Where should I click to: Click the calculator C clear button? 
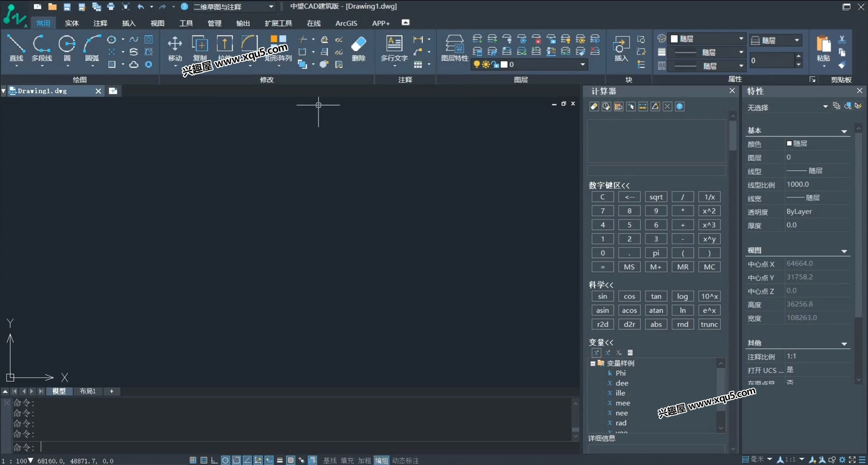tap(602, 197)
